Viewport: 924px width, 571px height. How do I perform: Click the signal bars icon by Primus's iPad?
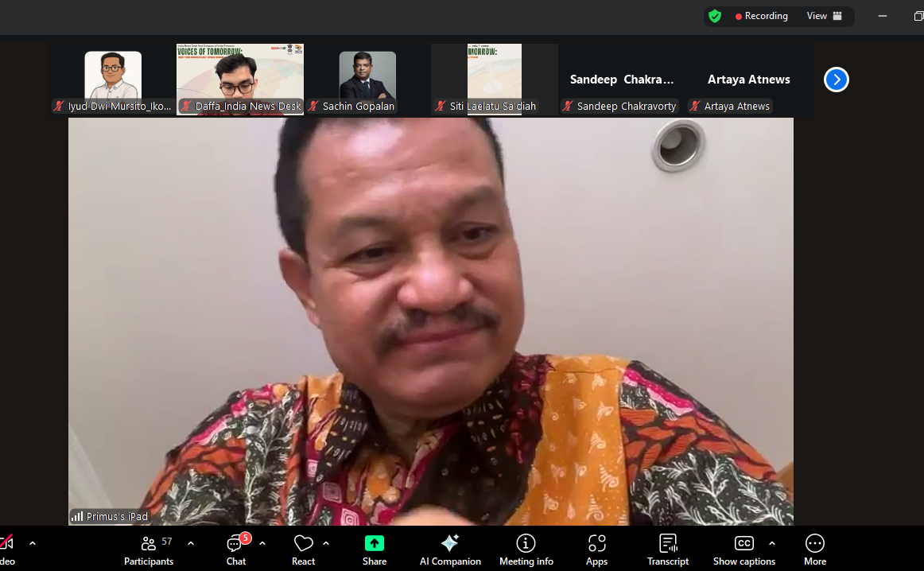[x=77, y=517]
